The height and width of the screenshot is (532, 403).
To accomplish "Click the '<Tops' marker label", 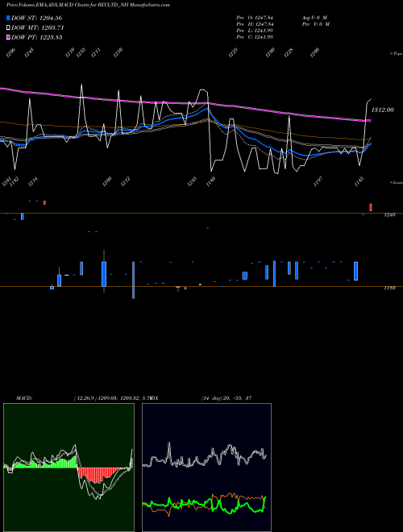I will click(397, 54).
